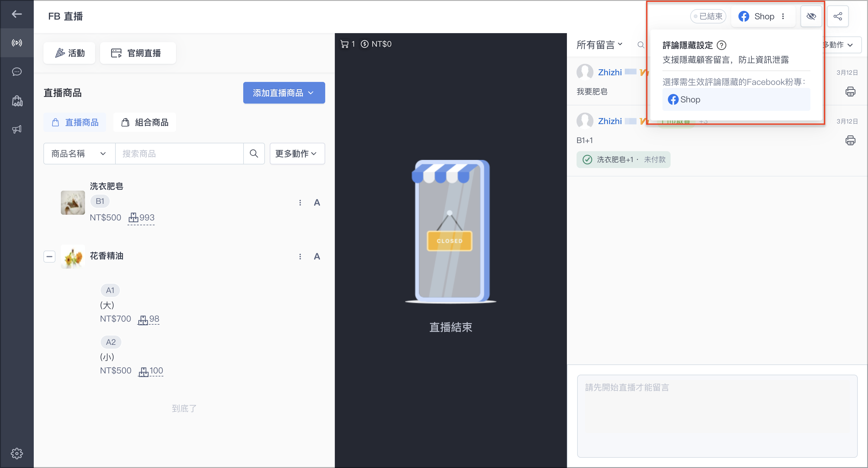Click the 洗衣肥皂 product thumbnail

72,202
